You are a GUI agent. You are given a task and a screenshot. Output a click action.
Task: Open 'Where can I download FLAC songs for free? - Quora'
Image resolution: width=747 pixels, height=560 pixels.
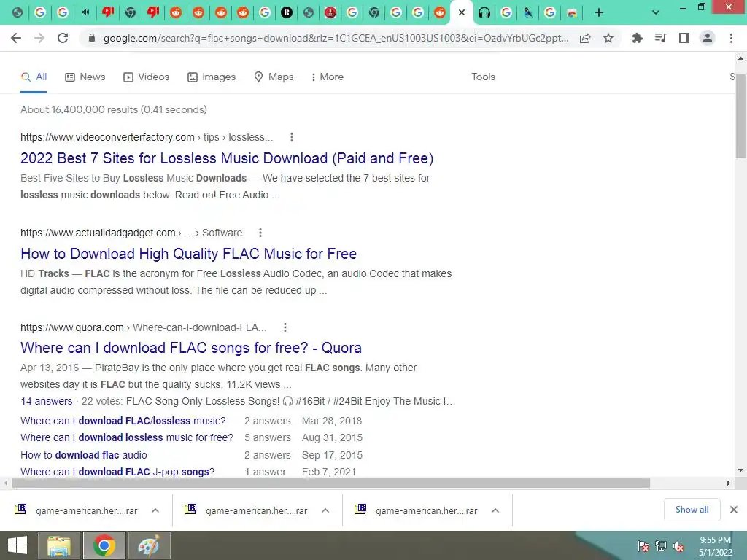tap(191, 348)
